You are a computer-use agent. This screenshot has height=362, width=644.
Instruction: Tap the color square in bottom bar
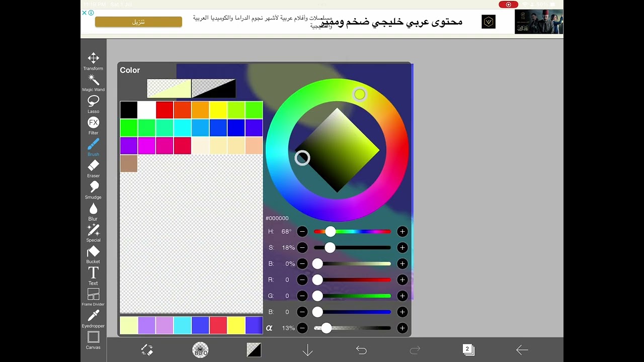(254, 350)
